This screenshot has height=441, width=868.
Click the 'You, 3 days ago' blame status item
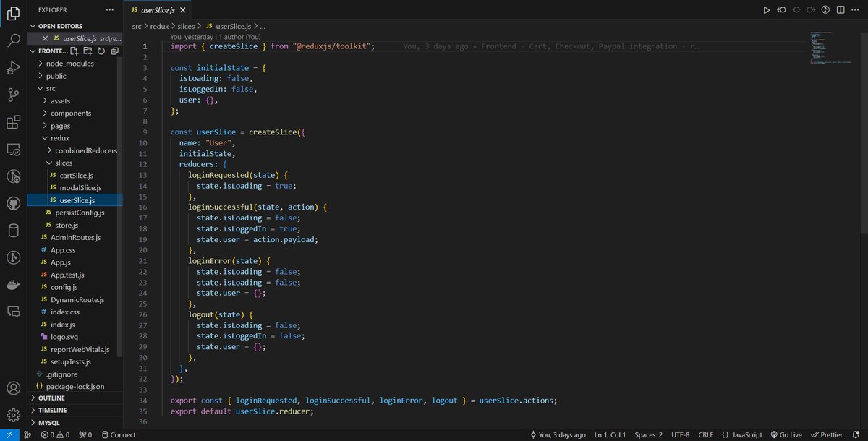pyautogui.click(x=557, y=434)
